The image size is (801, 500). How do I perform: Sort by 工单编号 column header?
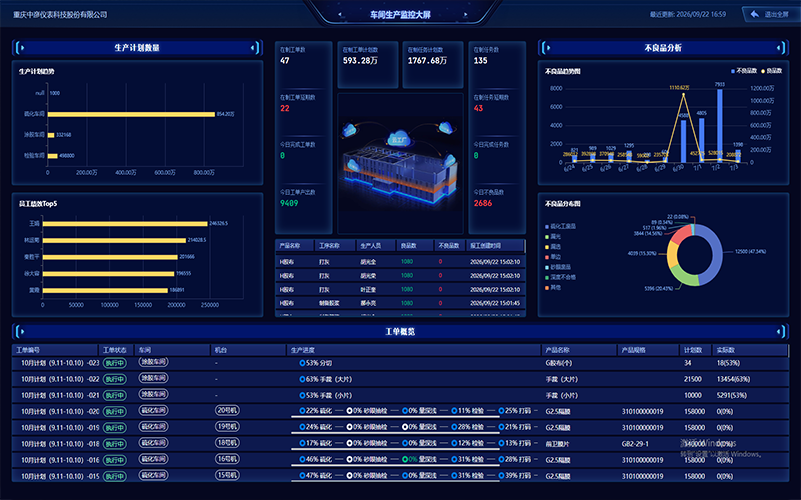[x=55, y=350]
